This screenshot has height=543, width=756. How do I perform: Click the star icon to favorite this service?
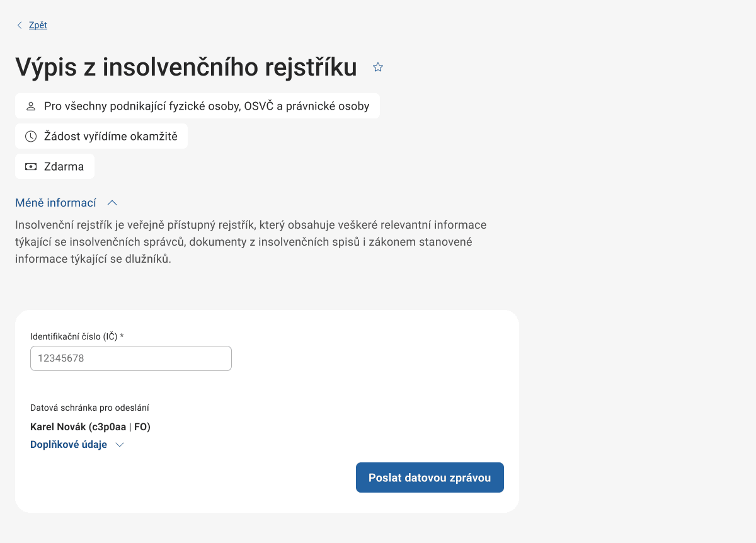378,66
